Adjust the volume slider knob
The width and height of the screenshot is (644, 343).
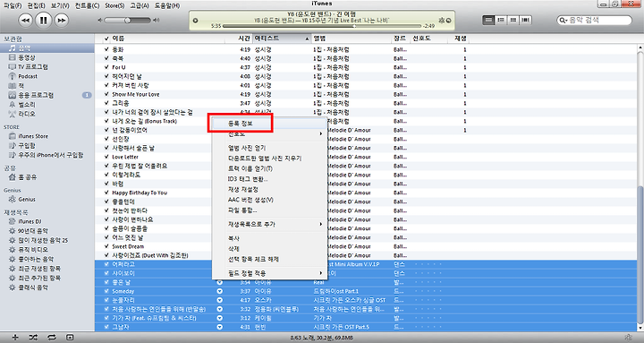click(x=128, y=21)
